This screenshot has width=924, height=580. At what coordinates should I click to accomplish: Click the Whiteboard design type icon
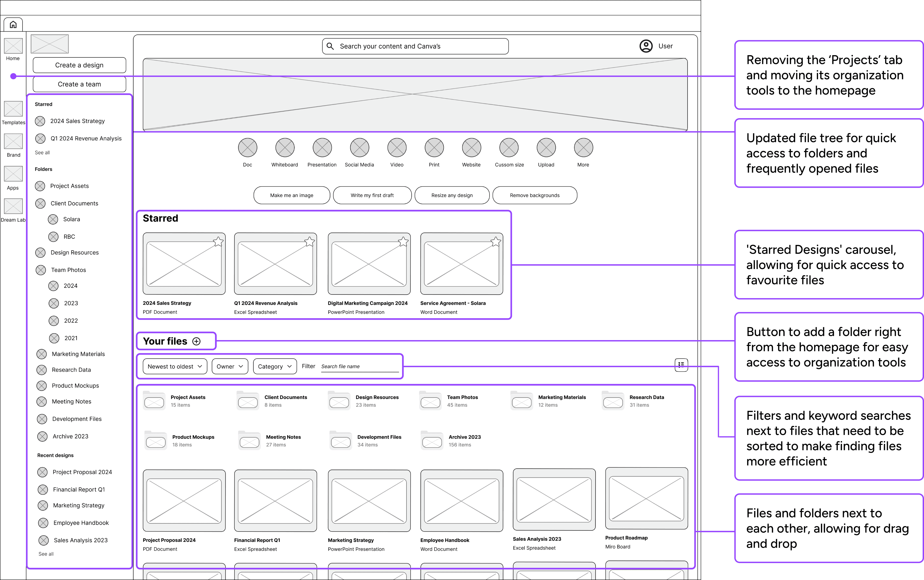point(285,148)
